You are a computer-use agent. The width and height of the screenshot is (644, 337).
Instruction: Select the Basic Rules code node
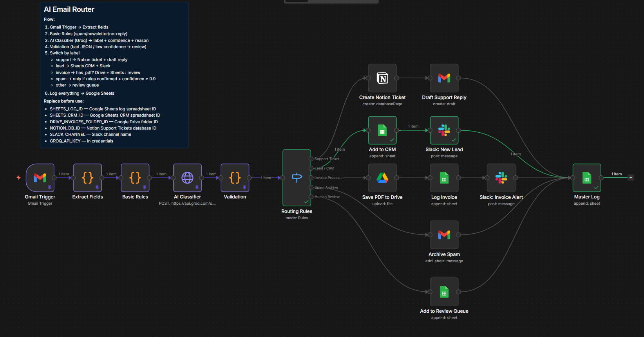tap(135, 178)
